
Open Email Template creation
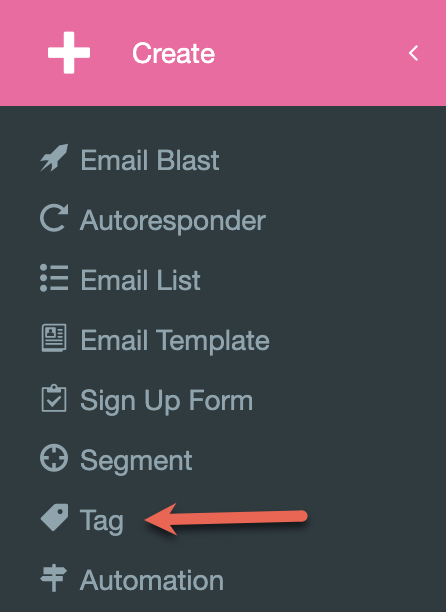175,341
